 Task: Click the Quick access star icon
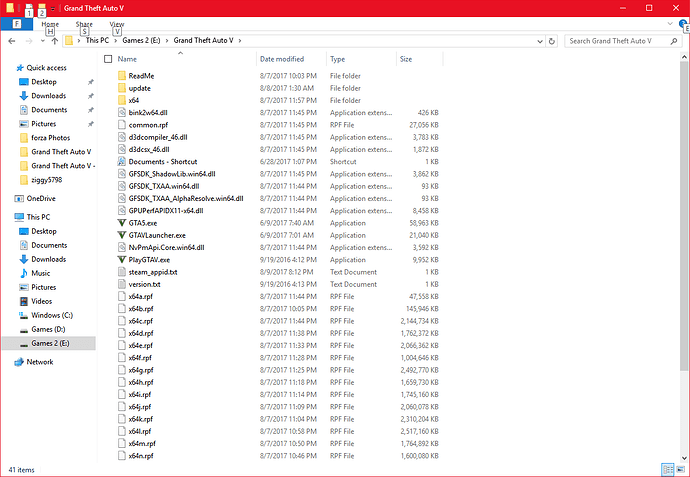pyautogui.click(x=19, y=68)
